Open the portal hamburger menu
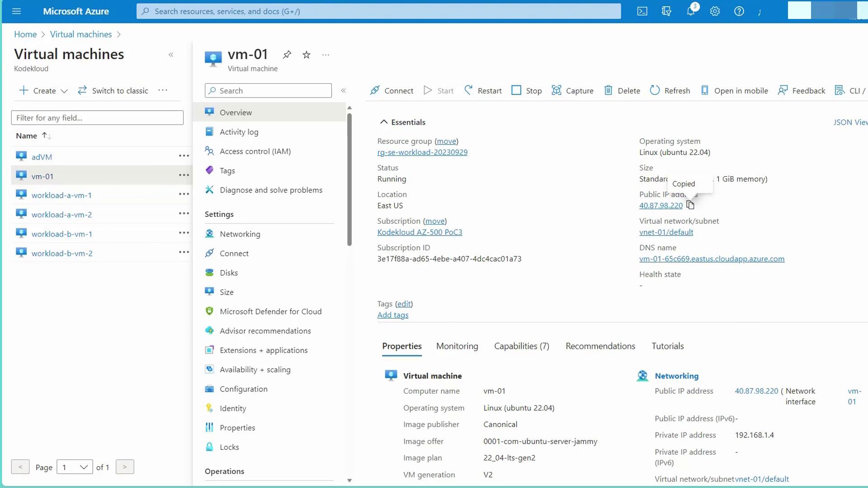The height and width of the screenshot is (488, 868). pyautogui.click(x=17, y=11)
